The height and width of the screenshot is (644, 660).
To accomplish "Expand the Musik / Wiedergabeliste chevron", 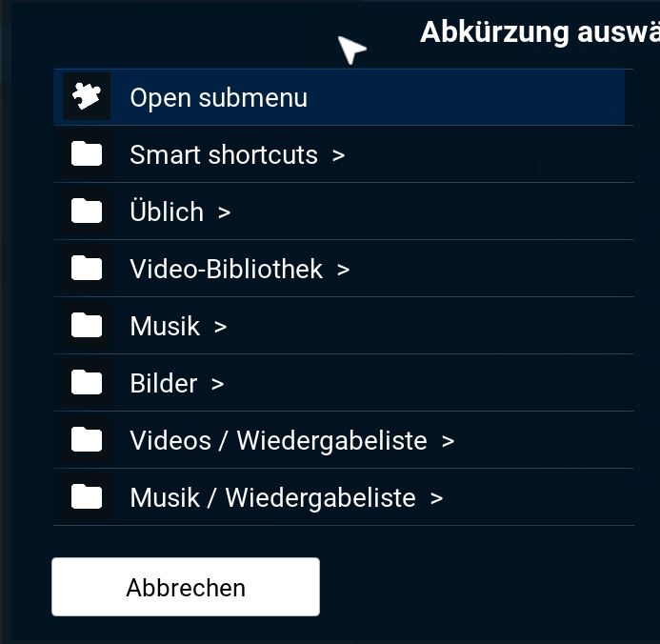I will pyautogui.click(x=436, y=499).
